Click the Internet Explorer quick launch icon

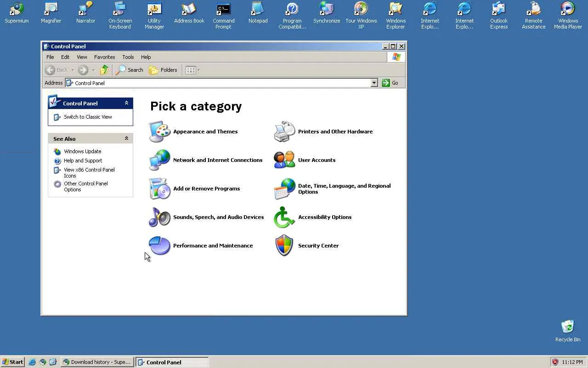click(x=32, y=362)
